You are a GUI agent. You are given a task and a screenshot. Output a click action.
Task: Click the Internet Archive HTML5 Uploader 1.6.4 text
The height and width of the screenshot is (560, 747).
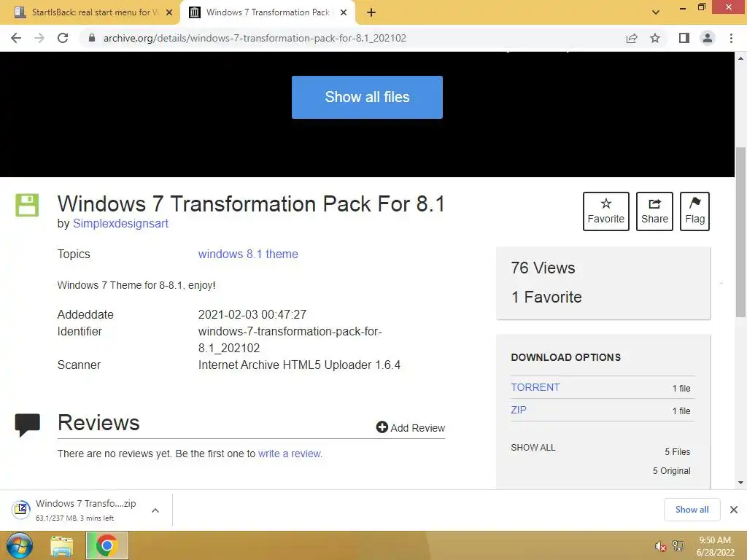pyautogui.click(x=299, y=365)
